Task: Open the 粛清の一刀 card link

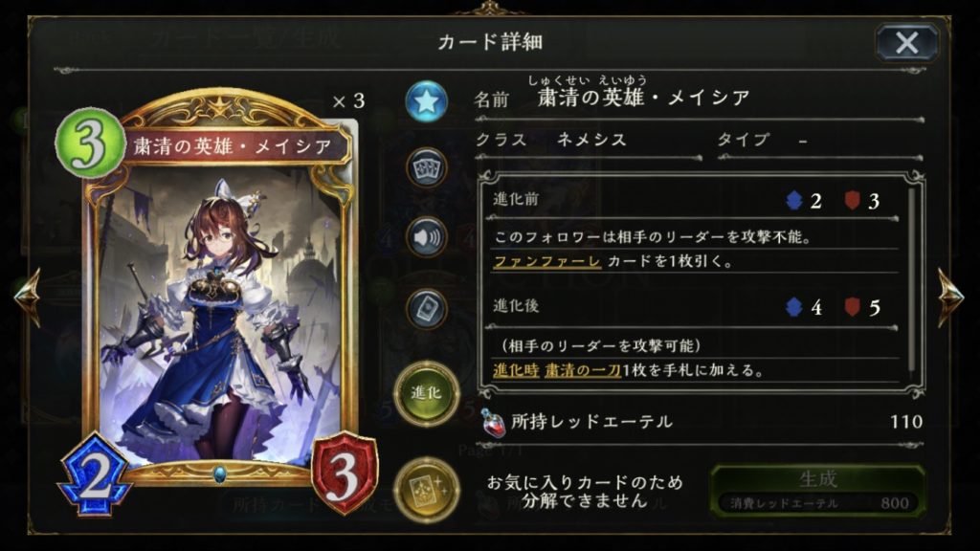Action: tap(583, 370)
